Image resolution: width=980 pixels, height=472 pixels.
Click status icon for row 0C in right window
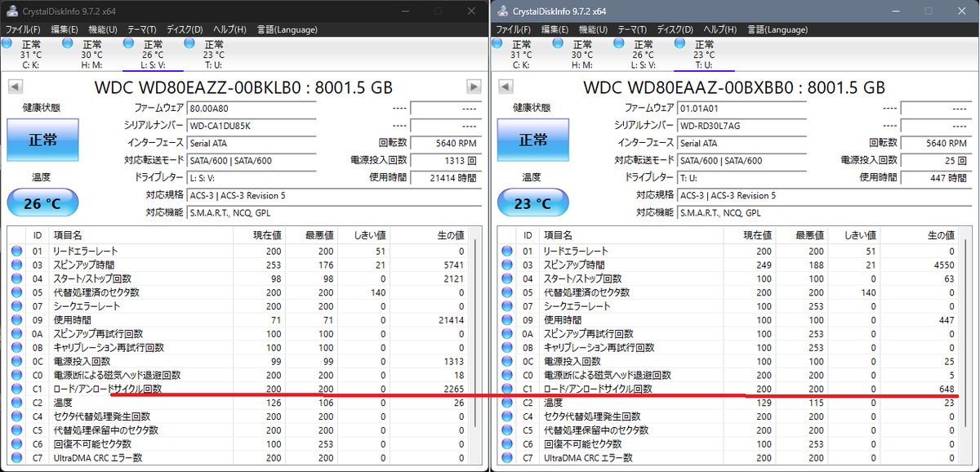tap(507, 361)
